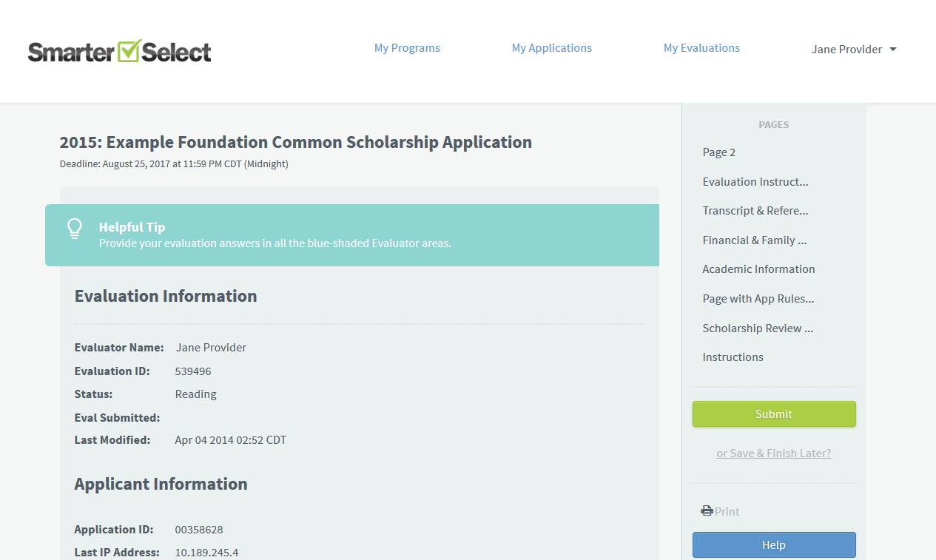The height and width of the screenshot is (560, 936).
Task: Go to Financial & Family page
Action: pos(754,240)
